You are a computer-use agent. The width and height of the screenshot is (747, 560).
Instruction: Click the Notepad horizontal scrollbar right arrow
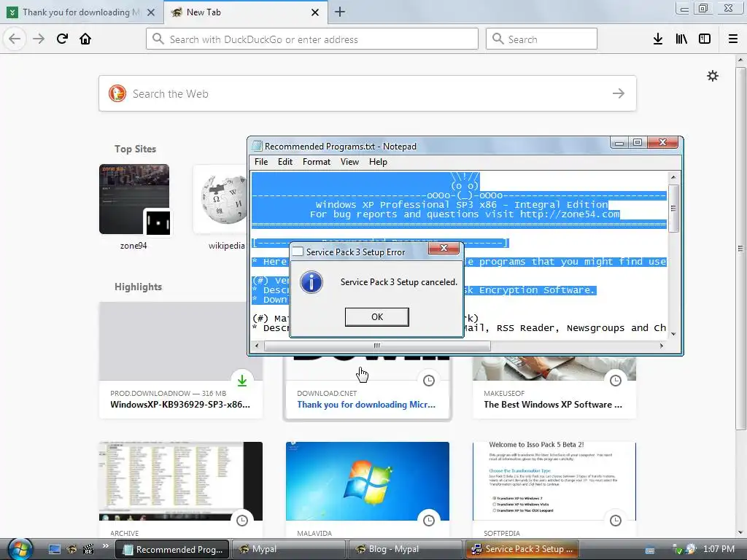pyautogui.click(x=661, y=346)
